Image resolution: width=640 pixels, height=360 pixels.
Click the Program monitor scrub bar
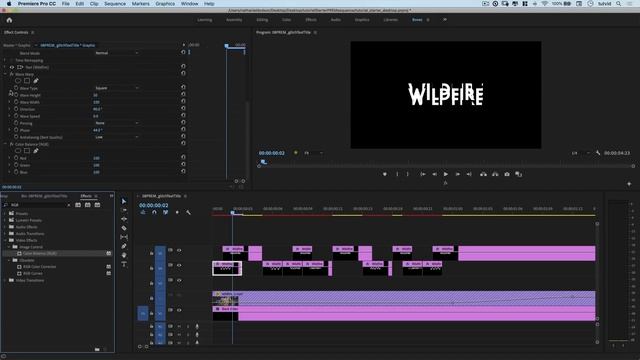point(446,166)
